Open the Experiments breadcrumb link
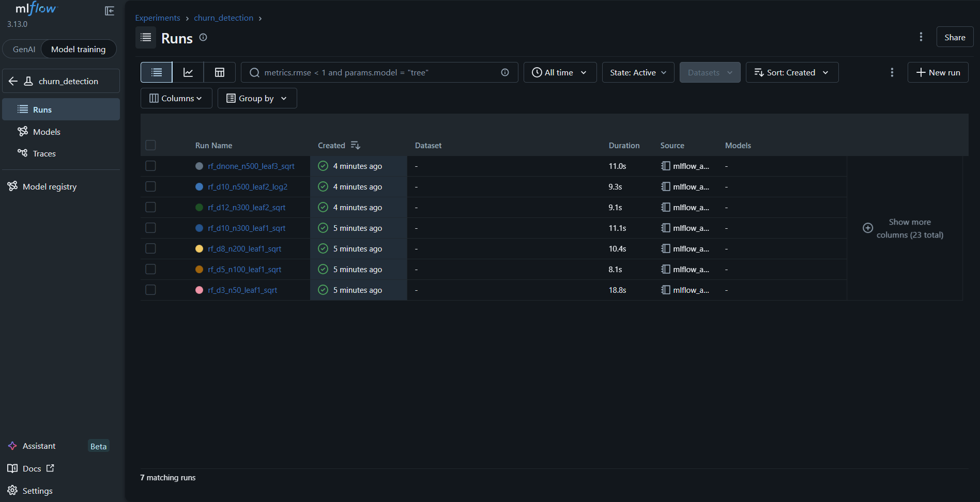The width and height of the screenshot is (980, 502). [x=158, y=18]
